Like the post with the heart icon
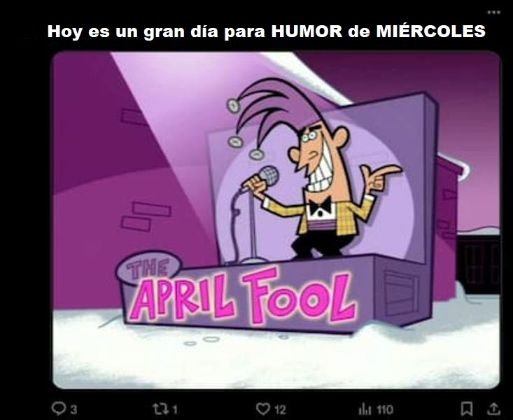513x420 pixels. pyautogui.click(x=263, y=409)
